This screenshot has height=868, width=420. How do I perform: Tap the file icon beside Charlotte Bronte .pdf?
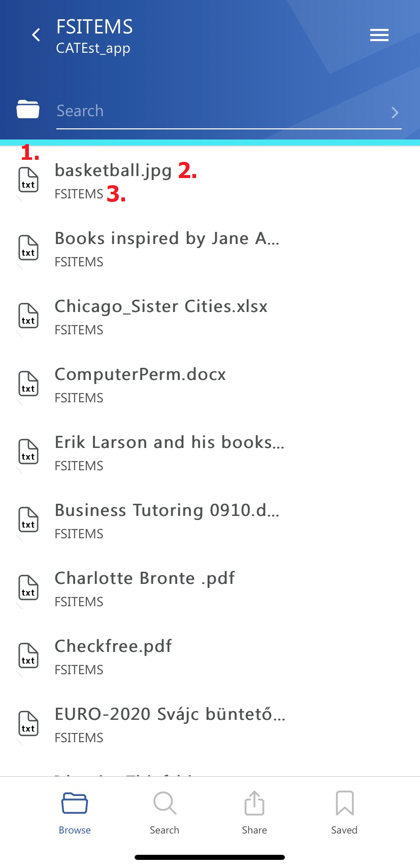coord(28,587)
